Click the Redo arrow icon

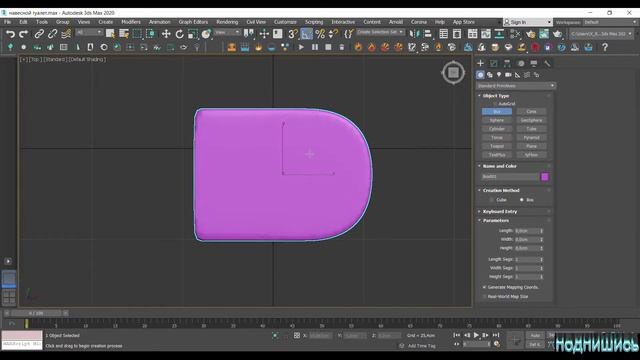point(24,34)
